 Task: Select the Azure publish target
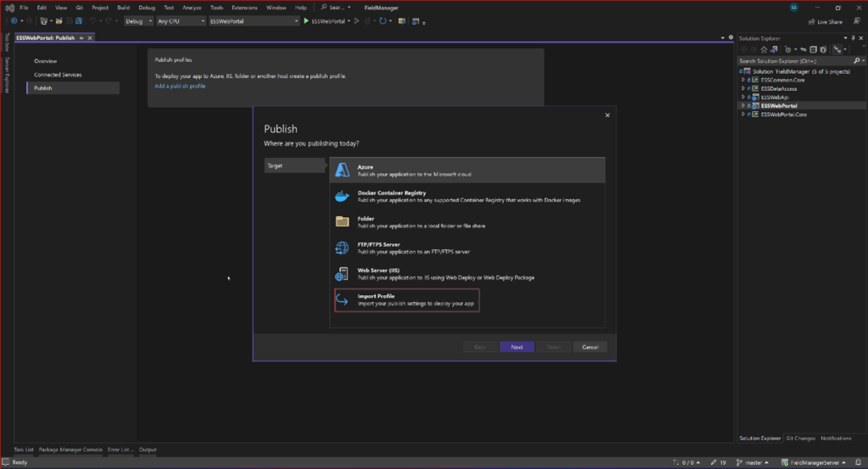(x=467, y=170)
